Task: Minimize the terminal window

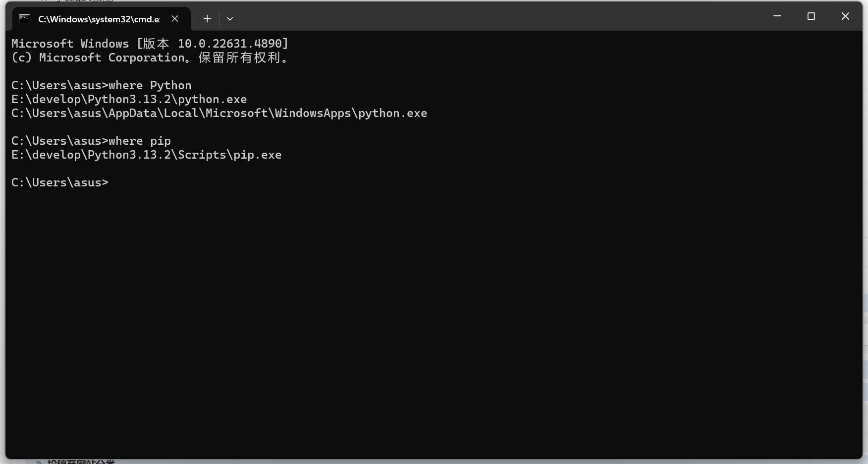Action: [x=777, y=16]
